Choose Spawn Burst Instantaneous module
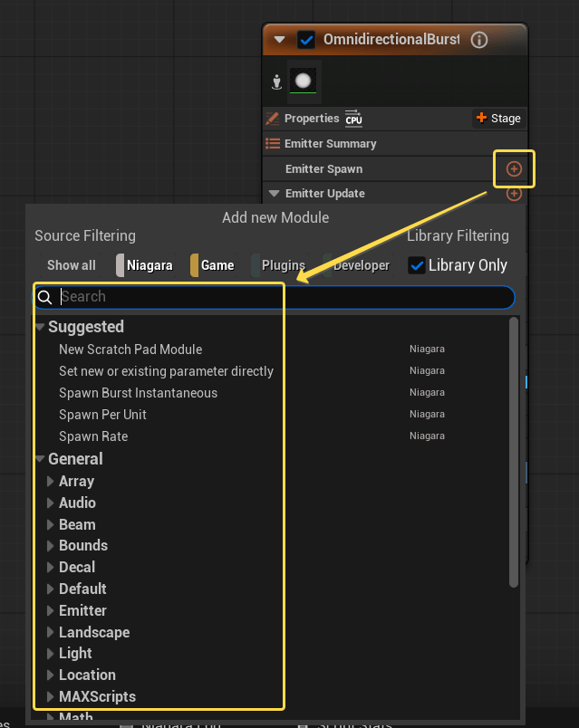 [138, 393]
